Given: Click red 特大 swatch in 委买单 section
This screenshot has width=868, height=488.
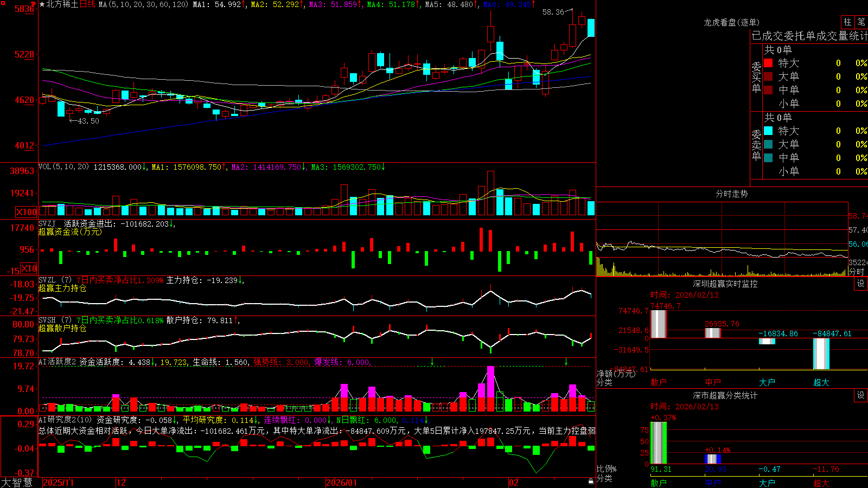Looking at the screenshot, I should click(x=768, y=63).
